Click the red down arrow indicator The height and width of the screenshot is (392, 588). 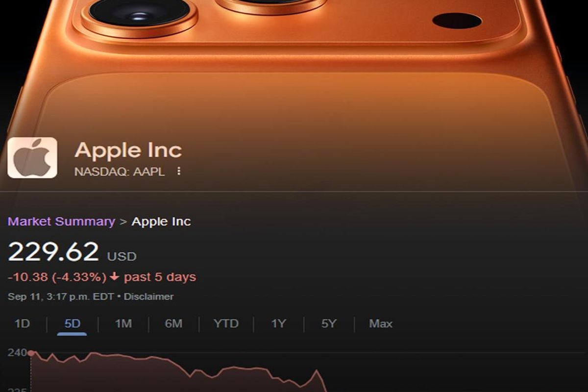pos(115,277)
